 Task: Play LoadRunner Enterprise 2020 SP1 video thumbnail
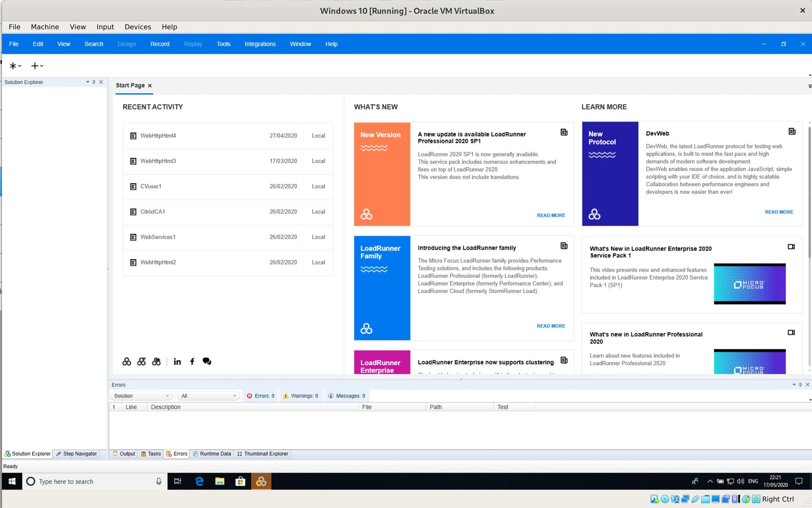click(750, 284)
